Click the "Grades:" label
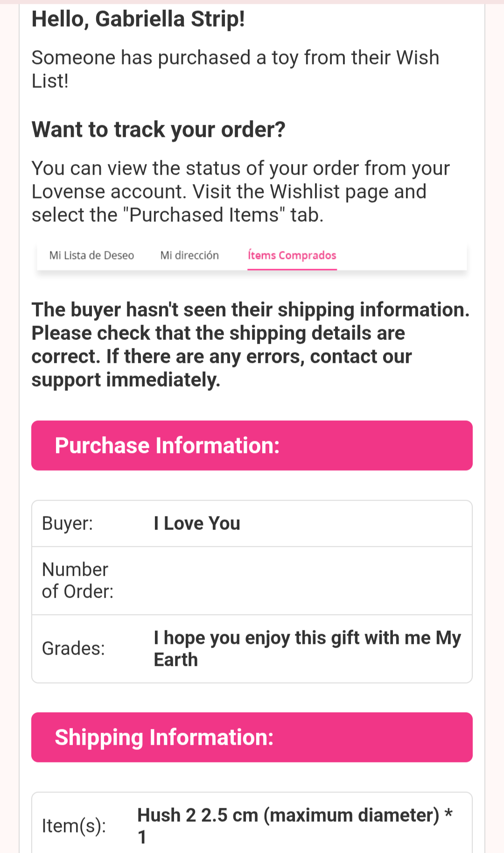Viewport: 504px width, 853px height. point(73,649)
